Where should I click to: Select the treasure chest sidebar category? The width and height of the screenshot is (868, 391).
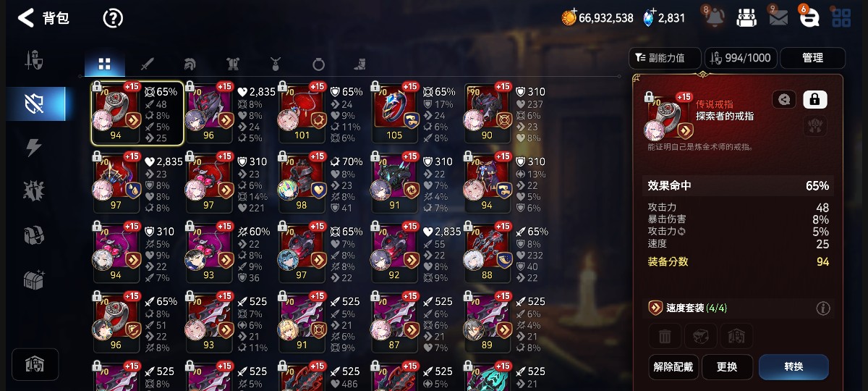34,279
